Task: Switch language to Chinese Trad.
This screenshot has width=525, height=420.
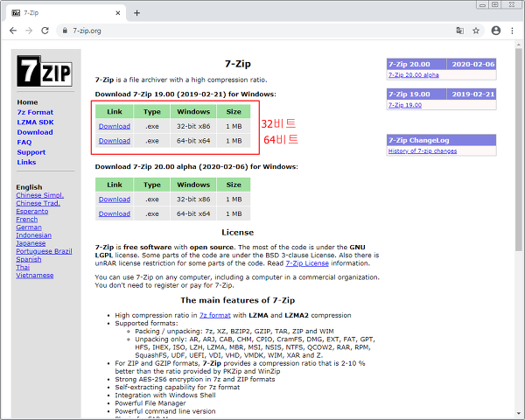Action: (38, 203)
